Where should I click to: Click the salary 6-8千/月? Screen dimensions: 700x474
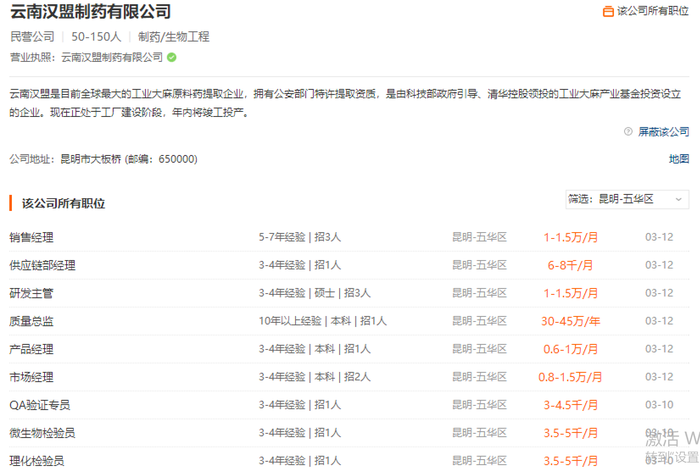(x=571, y=265)
